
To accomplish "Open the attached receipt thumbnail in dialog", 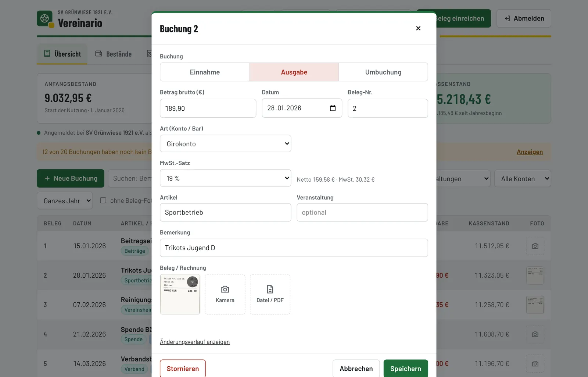I will click(180, 294).
